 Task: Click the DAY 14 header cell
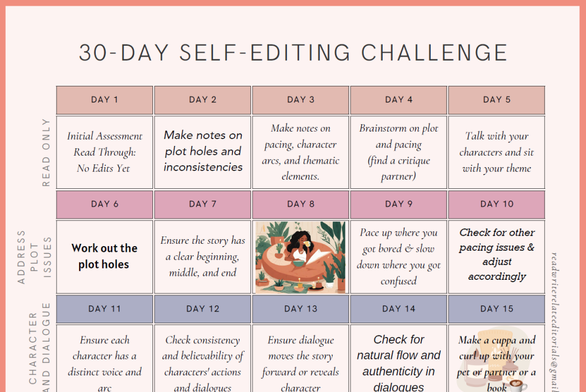[398, 309]
